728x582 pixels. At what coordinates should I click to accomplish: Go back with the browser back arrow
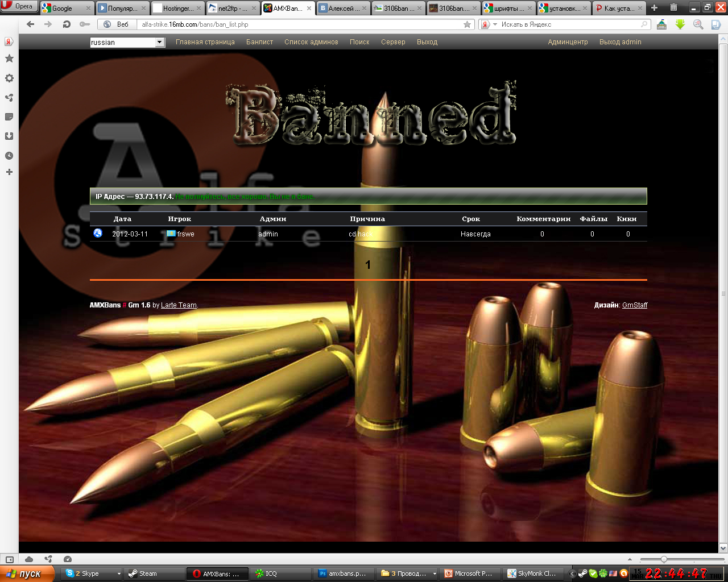pos(31,24)
